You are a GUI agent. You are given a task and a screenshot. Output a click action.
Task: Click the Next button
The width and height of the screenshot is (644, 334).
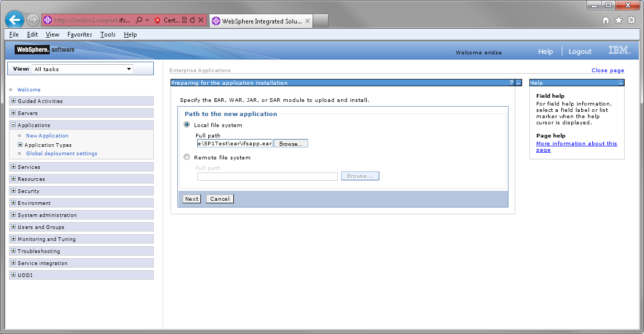point(191,199)
